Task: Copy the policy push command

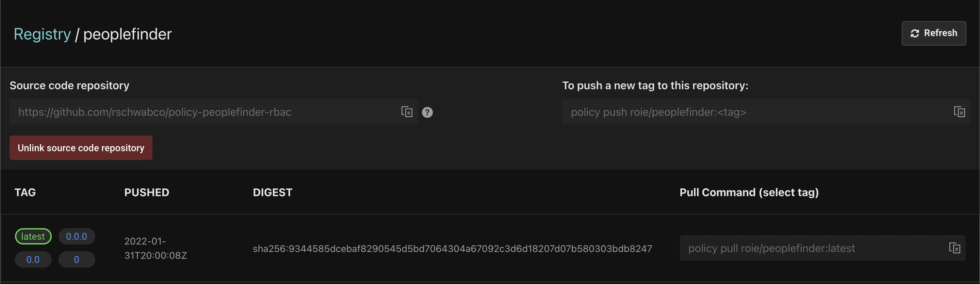Action: (x=959, y=112)
